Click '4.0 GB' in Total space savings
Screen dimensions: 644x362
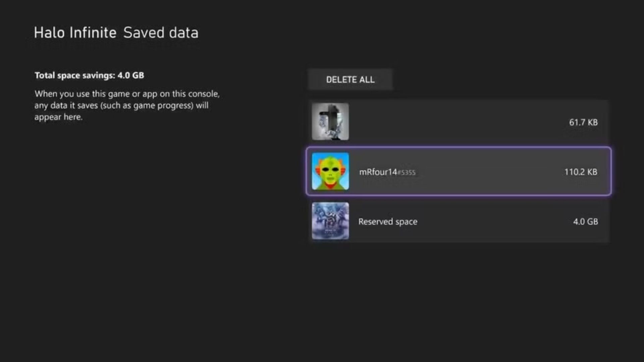pos(130,75)
